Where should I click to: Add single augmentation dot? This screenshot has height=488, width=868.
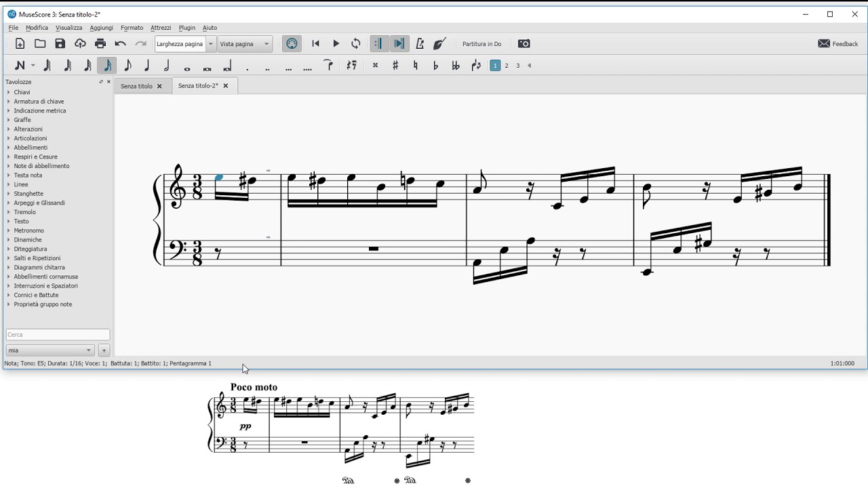tap(248, 68)
